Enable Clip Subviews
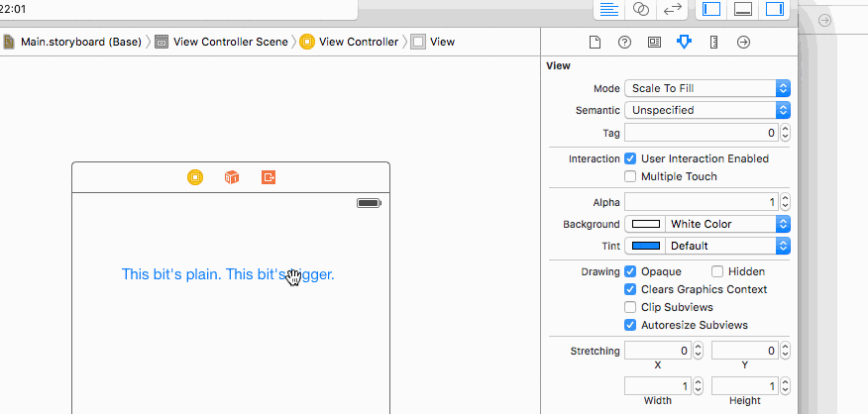The image size is (868, 414). coord(630,307)
